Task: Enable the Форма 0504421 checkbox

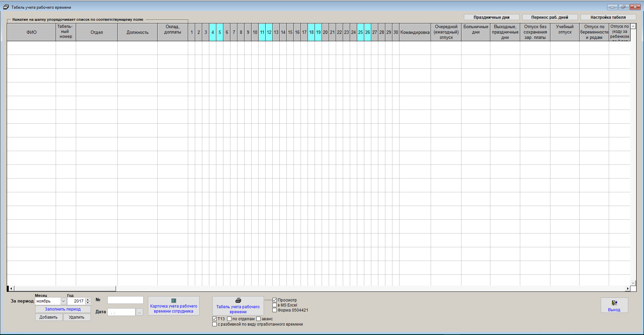Action: click(275, 310)
